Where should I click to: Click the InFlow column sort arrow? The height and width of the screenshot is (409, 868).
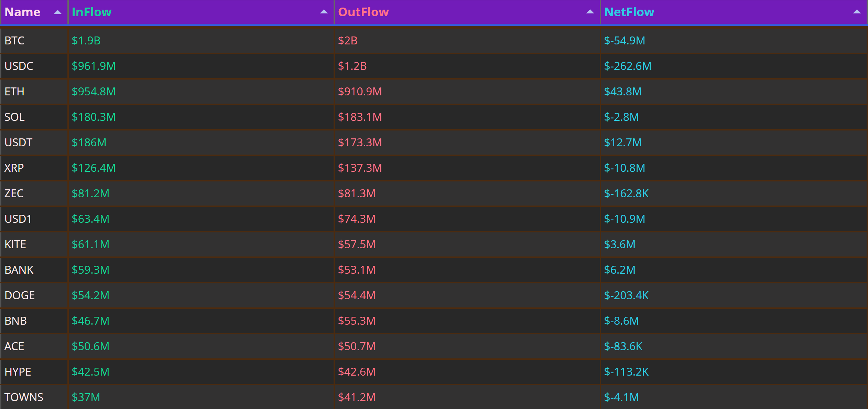tap(324, 12)
